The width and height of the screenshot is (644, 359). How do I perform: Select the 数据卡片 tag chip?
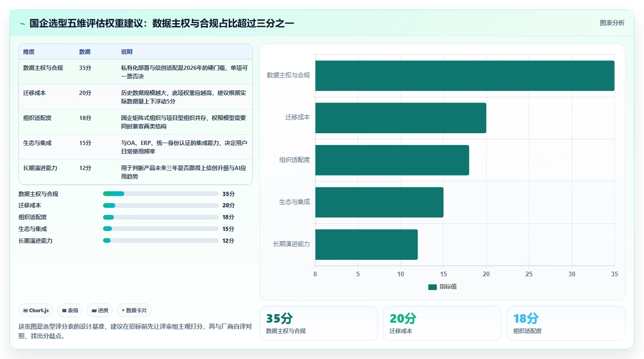pos(134,310)
